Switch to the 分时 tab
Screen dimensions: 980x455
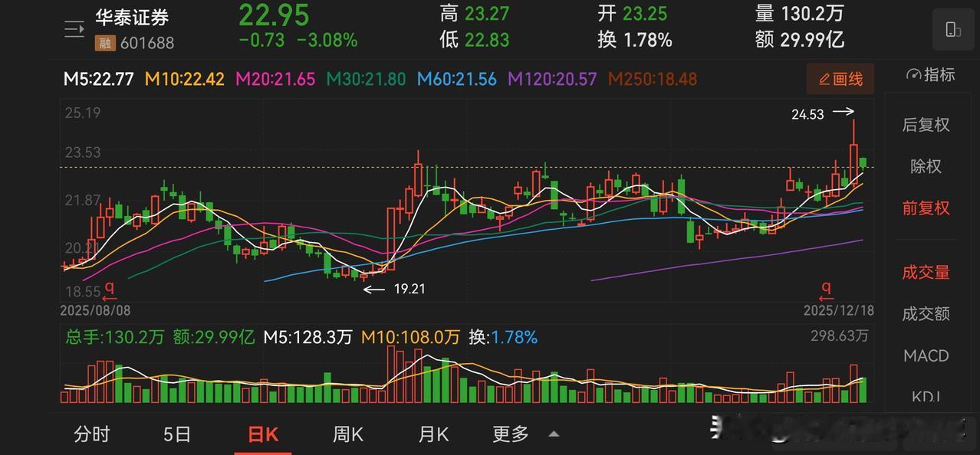[91, 434]
